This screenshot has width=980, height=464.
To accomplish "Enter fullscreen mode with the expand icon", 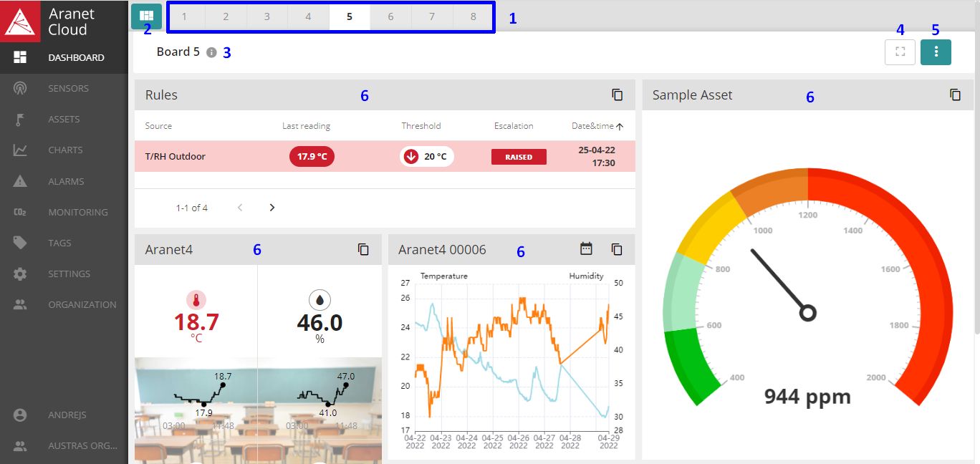I will (x=900, y=52).
